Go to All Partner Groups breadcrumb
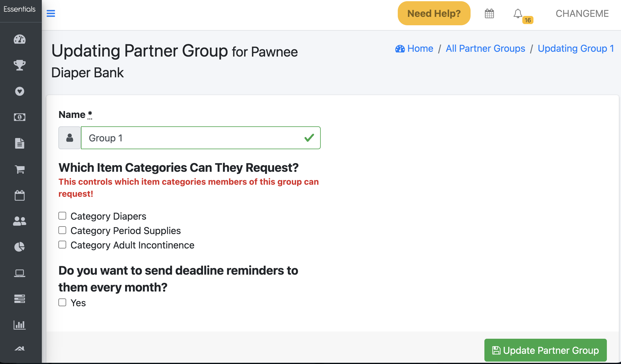 point(485,48)
